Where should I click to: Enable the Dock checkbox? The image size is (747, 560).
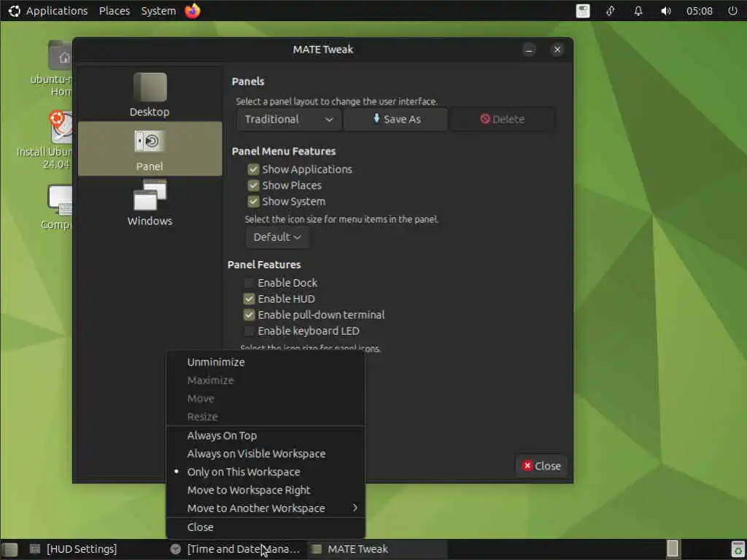click(249, 283)
